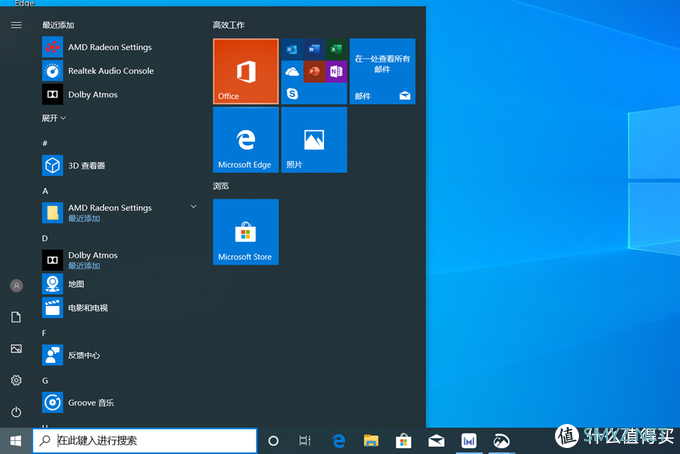This screenshot has width=680, height=454.
Task: Open Documents from the Start sidebar
Action: coord(16,317)
